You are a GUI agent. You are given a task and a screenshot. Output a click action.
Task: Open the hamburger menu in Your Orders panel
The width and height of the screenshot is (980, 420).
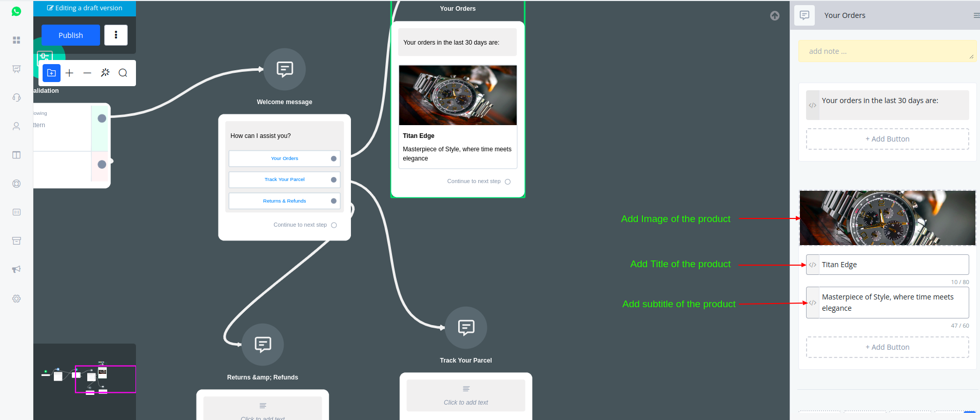(x=976, y=15)
